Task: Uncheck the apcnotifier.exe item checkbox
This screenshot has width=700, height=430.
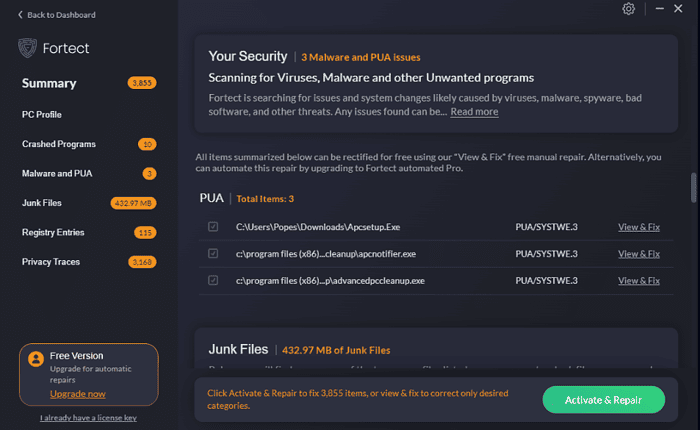Action: point(212,254)
